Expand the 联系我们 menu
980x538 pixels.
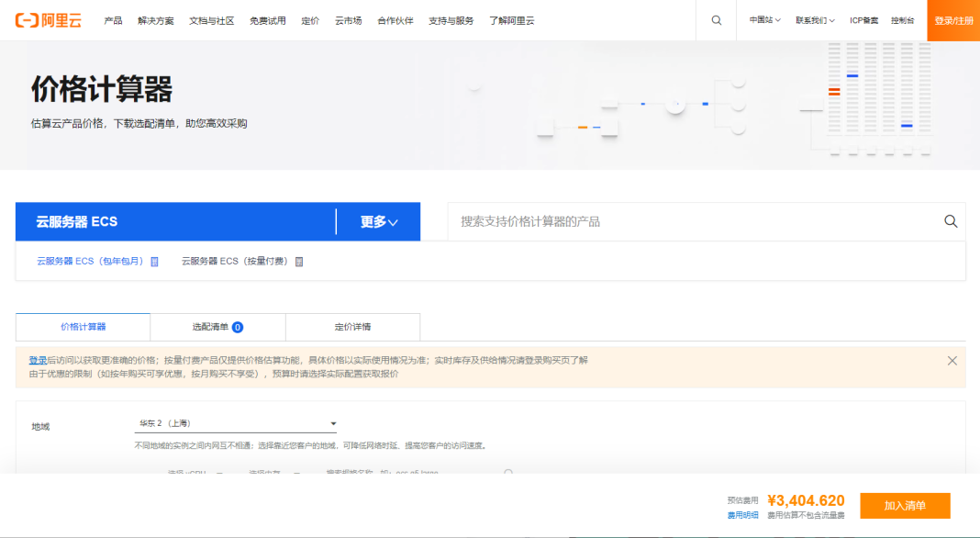coord(815,20)
